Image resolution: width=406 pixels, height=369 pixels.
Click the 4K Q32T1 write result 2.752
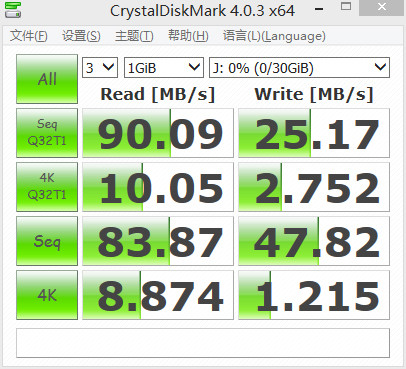314,187
